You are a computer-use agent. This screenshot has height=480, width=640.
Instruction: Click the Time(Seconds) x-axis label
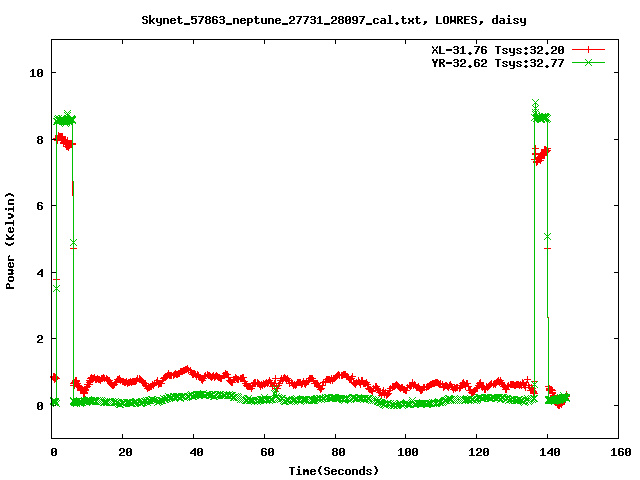(334, 471)
